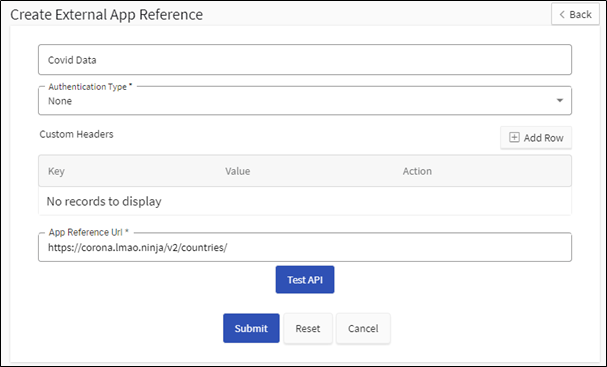Click the Create External App Reference title

coord(106,15)
